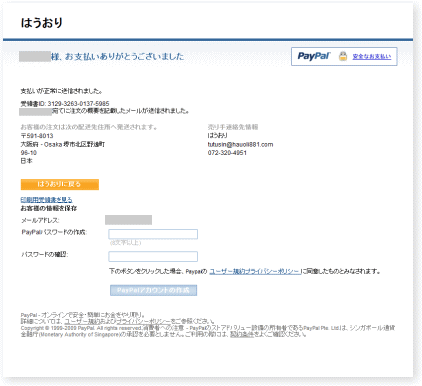The width and height of the screenshot is (422, 386).
Task: Open the user agreement and privacy policy link above the button
Action: [x=255, y=271]
